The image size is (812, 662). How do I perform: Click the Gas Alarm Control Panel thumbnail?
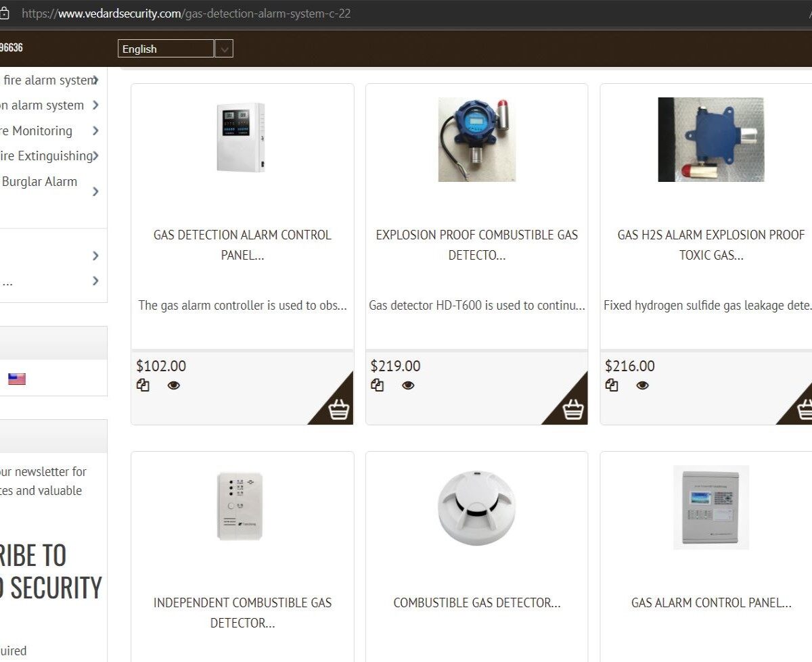(710, 507)
